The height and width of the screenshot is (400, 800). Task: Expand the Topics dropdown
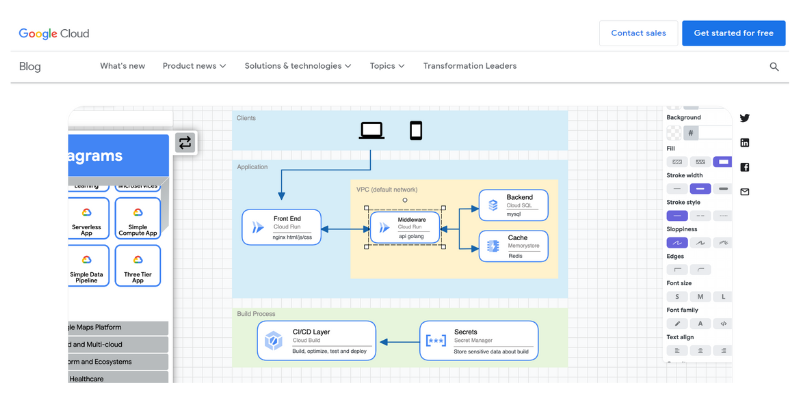387,66
